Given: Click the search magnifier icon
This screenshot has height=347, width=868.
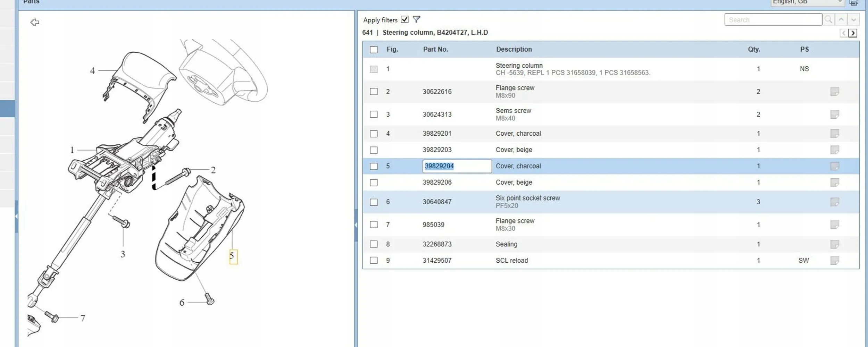Looking at the screenshot, I should (828, 19).
